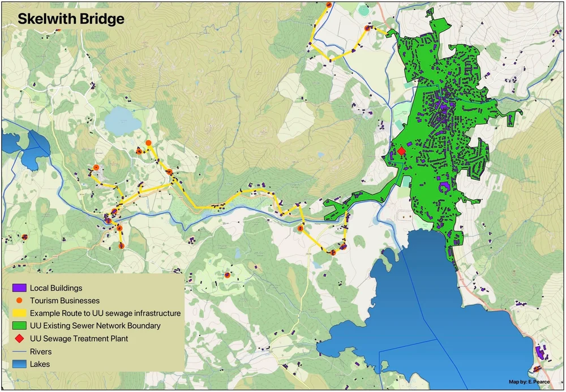Screen dimensions: 566x392
Task: Click the 'Skelwith Bridge' map title
Action: pos(71,19)
